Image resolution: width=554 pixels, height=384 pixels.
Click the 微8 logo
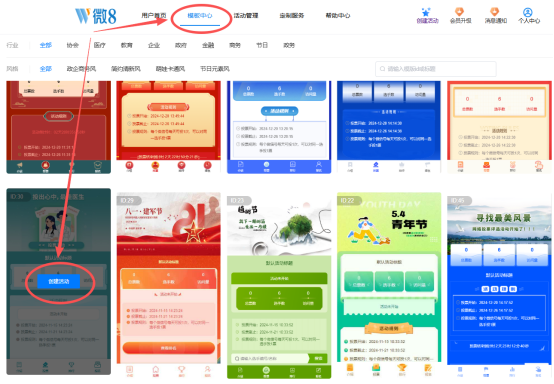[x=95, y=16]
